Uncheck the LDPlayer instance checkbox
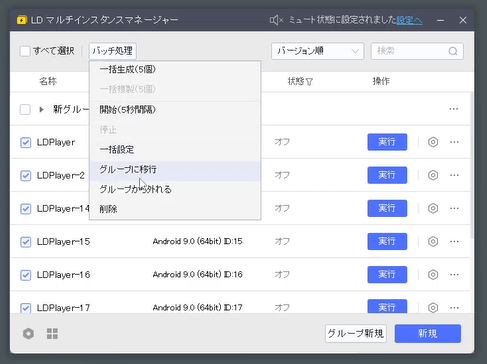This screenshot has height=364, width=487. 26,143
